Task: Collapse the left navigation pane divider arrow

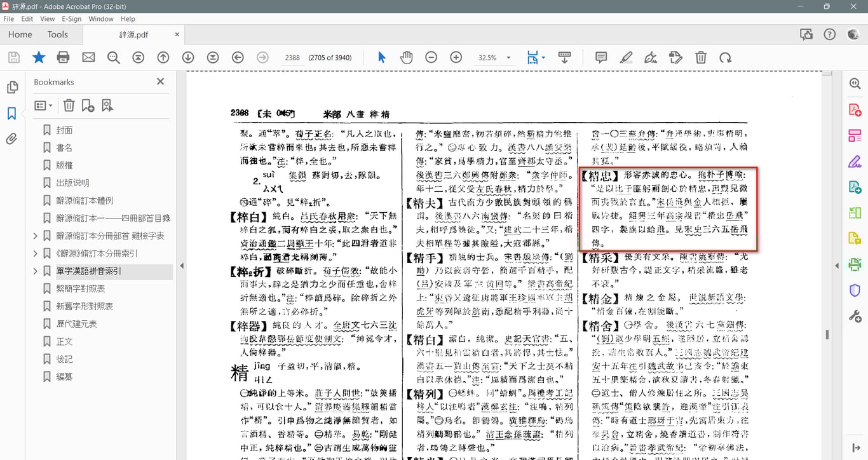Action: pos(182,266)
